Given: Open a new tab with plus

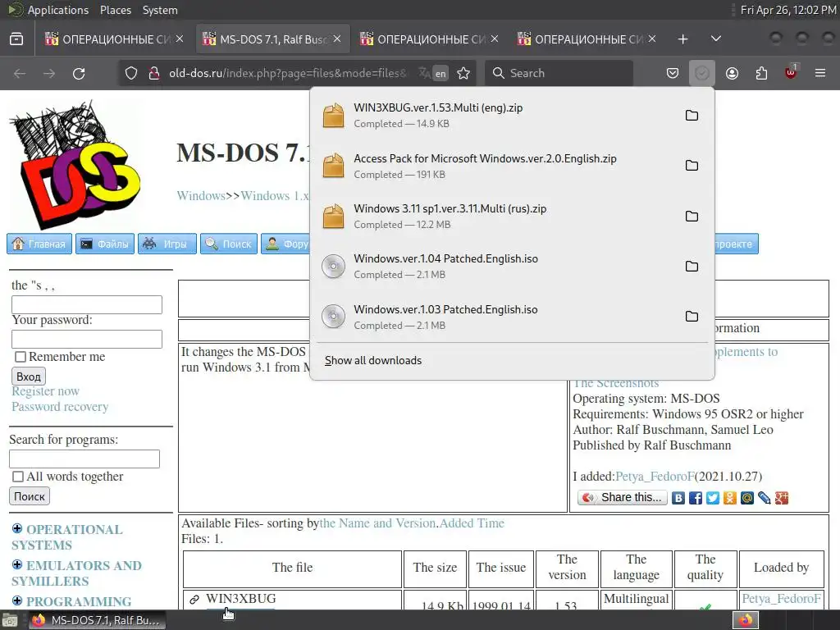Looking at the screenshot, I should click(682, 39).
